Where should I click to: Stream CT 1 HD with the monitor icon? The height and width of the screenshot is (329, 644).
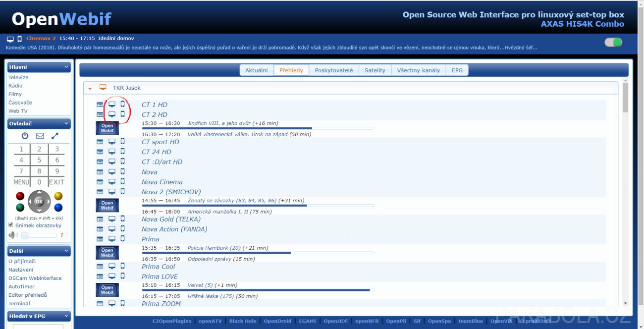pos(112,105)
